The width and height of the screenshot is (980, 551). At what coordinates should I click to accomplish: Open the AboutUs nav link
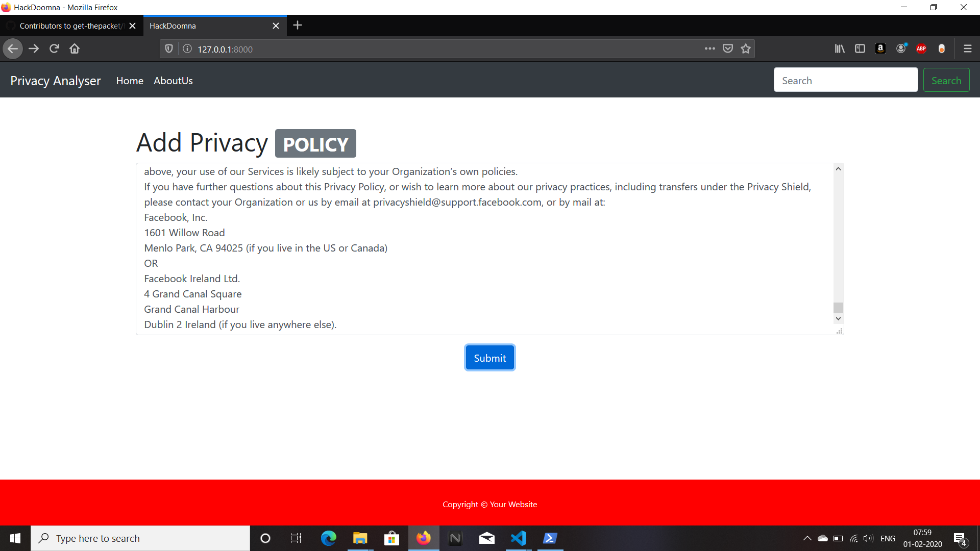[173, 81]
